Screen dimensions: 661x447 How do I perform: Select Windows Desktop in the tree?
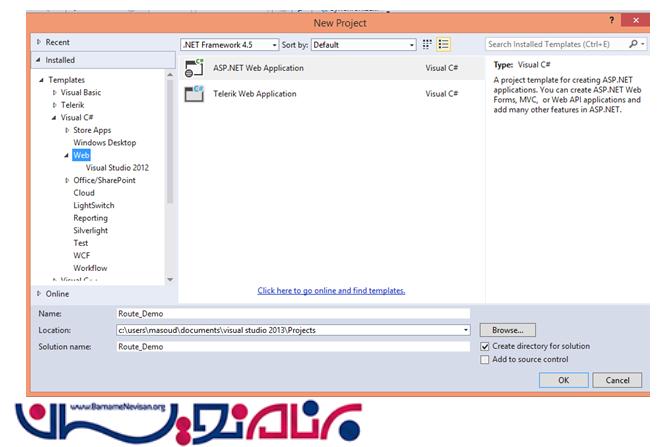[105, 143]
